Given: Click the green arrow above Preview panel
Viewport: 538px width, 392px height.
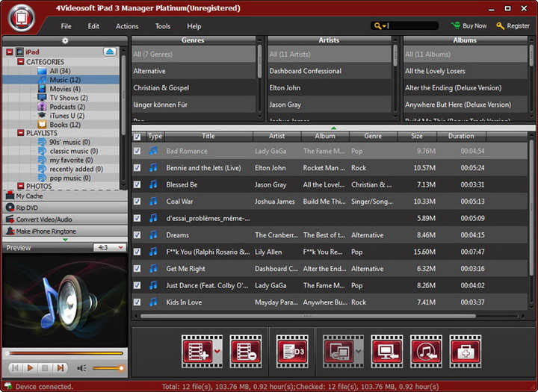Looking at the screenshot, I should (x=65, y=240).
